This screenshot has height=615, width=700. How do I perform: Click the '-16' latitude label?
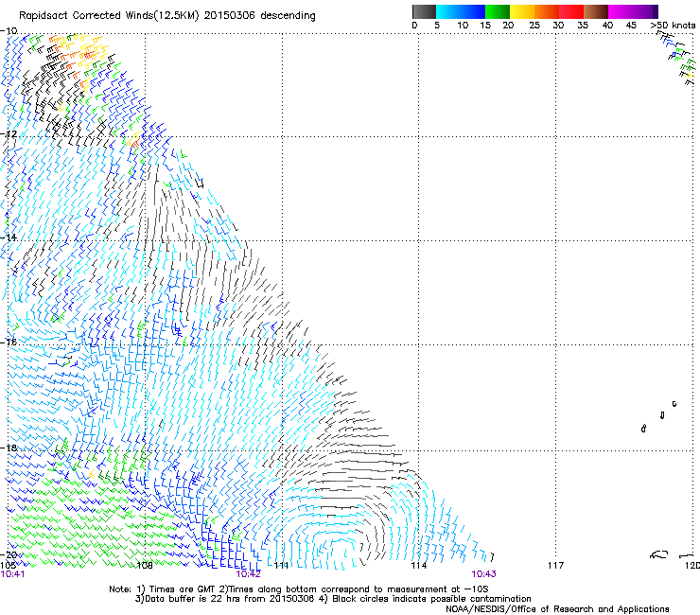(x=9, y=343)
